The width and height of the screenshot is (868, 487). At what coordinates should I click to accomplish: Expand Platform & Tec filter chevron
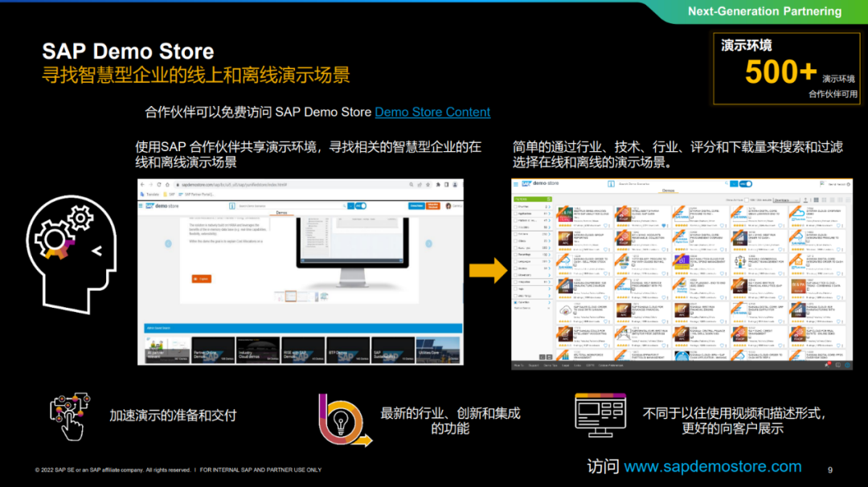click(550, 220)
